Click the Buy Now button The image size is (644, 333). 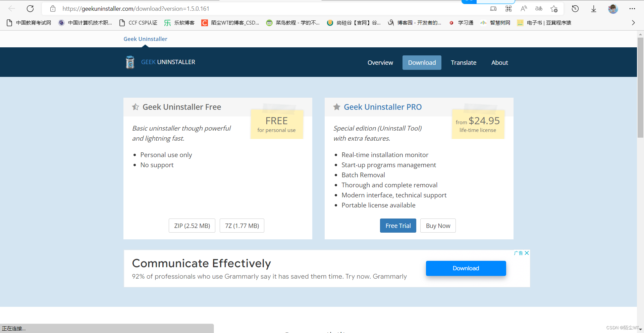[438, 226]
